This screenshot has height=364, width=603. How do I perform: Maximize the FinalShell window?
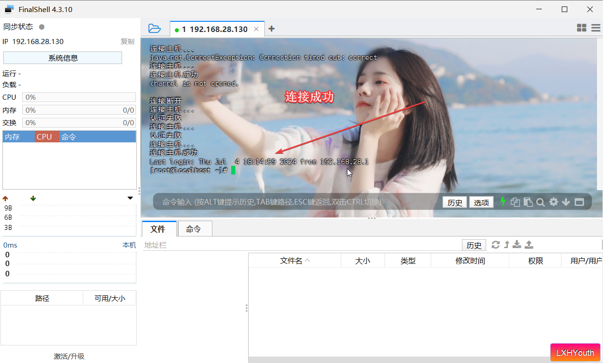(564, 9)
